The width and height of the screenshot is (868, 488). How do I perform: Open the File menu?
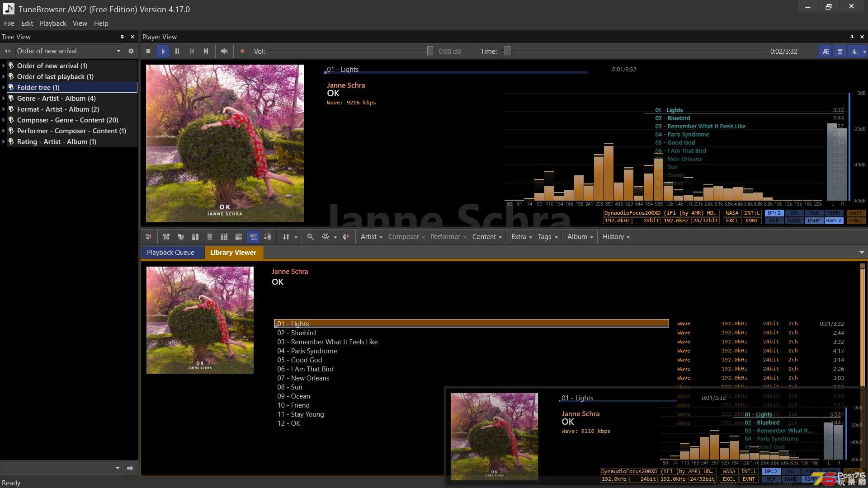(x=9, y=23)
